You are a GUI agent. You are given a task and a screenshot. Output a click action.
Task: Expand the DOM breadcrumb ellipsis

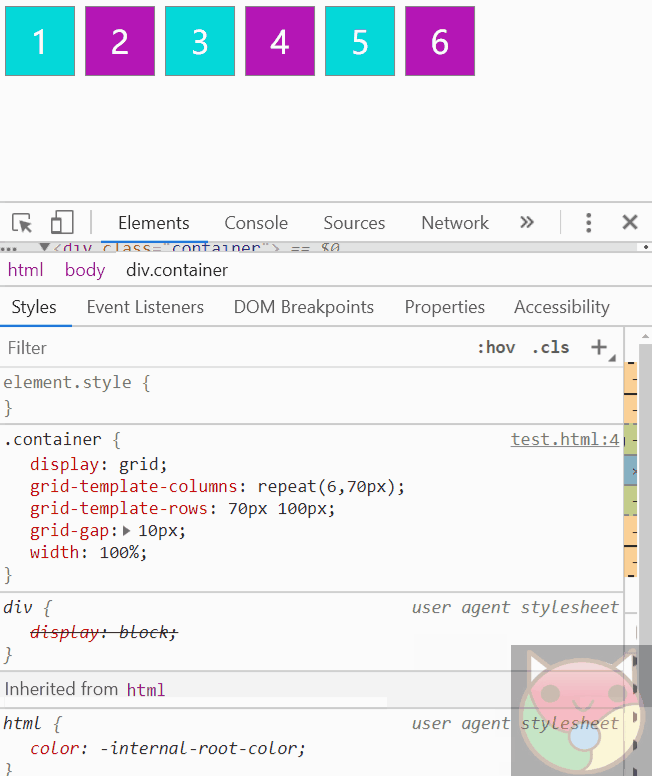point(9,248)
